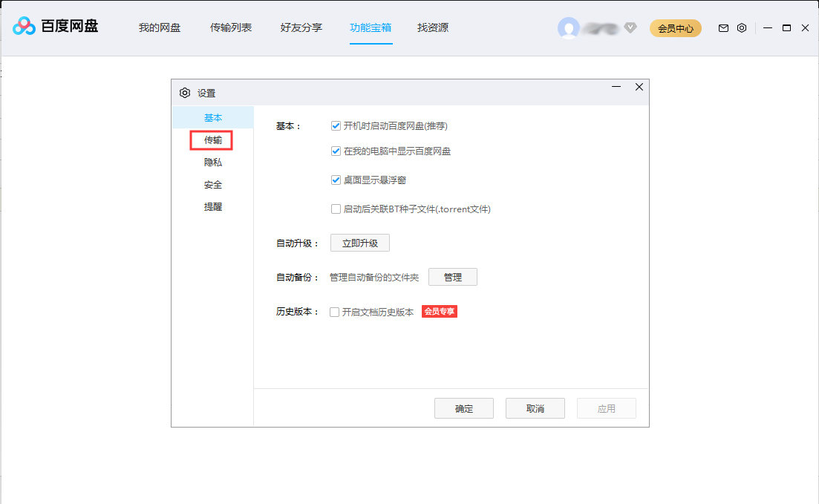Click the VIP badge beside the username
Screen dimensions: 819x504
(630, 27)
